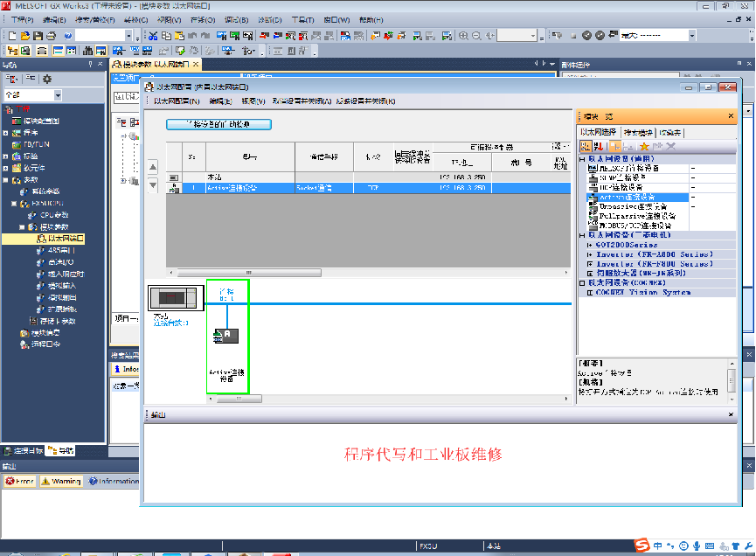The height and width of the screenshot is (556, 756).
Task: Click the yellow star favorites icon in module list
Action: click(644, 146)
